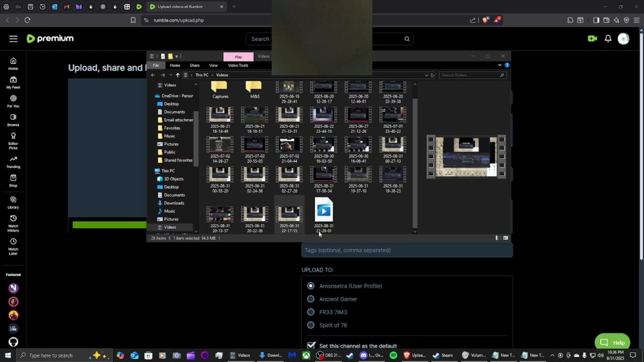Click the Help chat button
Viewport: 644px width, 362px height.
tap(612, 342)
